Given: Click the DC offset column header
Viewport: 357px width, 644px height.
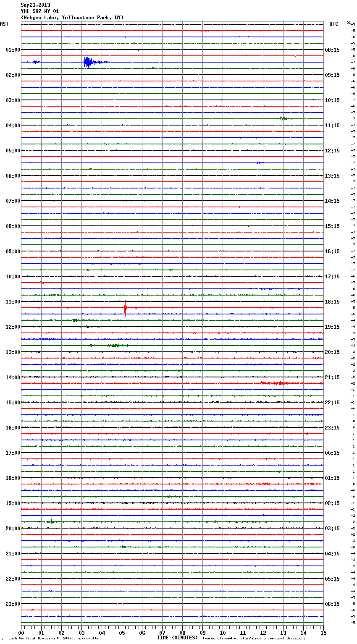Looking at the screenshot, I should (x=349, y=23).
